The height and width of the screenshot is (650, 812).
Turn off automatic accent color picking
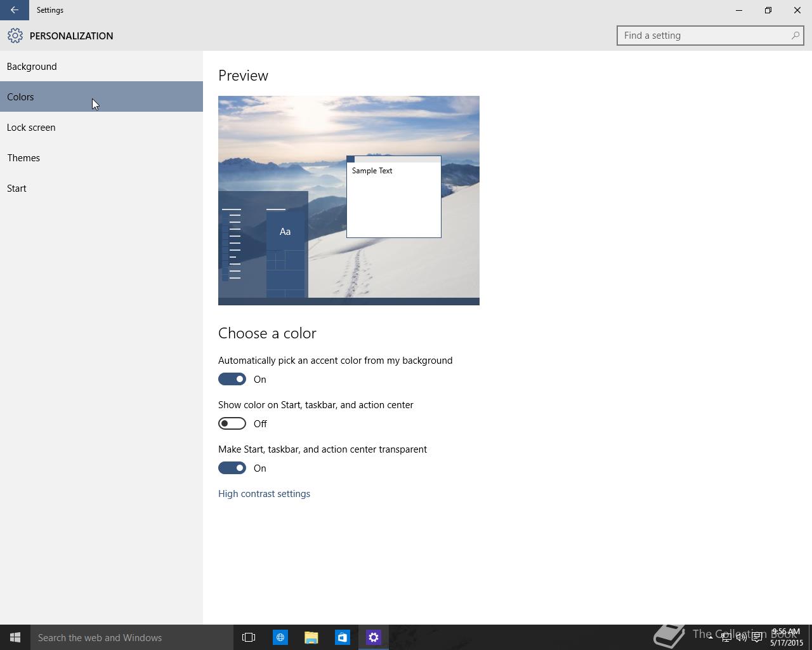232,379
